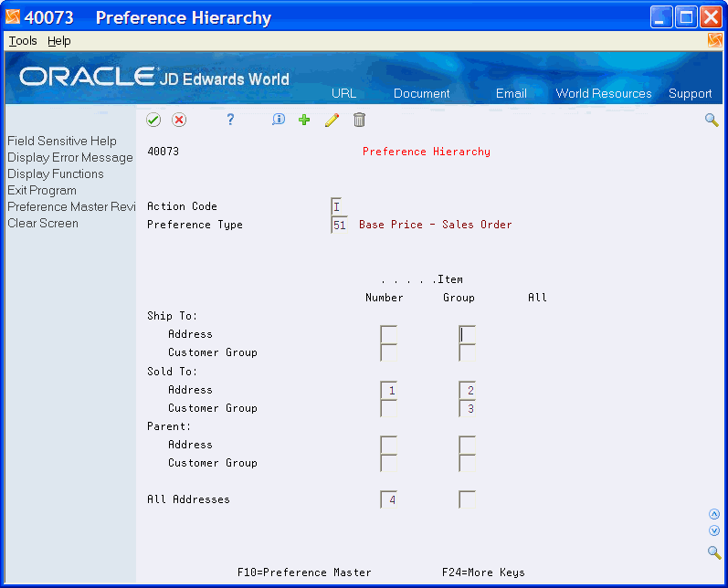Open the Document link in banner
Screen dimensions: 728x588
coord(422,93)
